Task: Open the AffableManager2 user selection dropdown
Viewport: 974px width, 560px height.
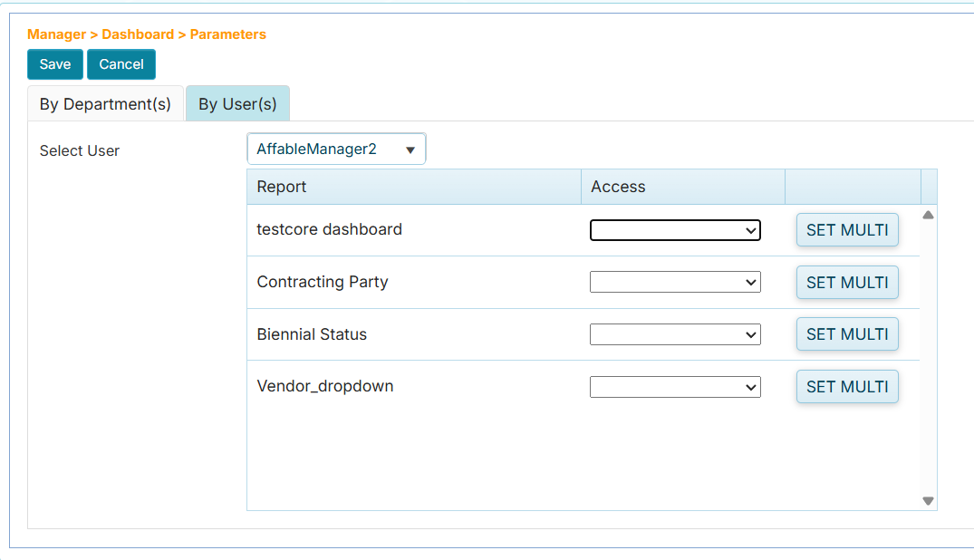Action: (x=336, y=148)
